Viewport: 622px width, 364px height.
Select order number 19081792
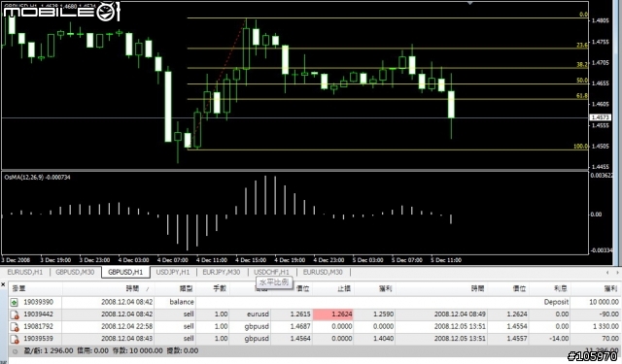[38, 327]
